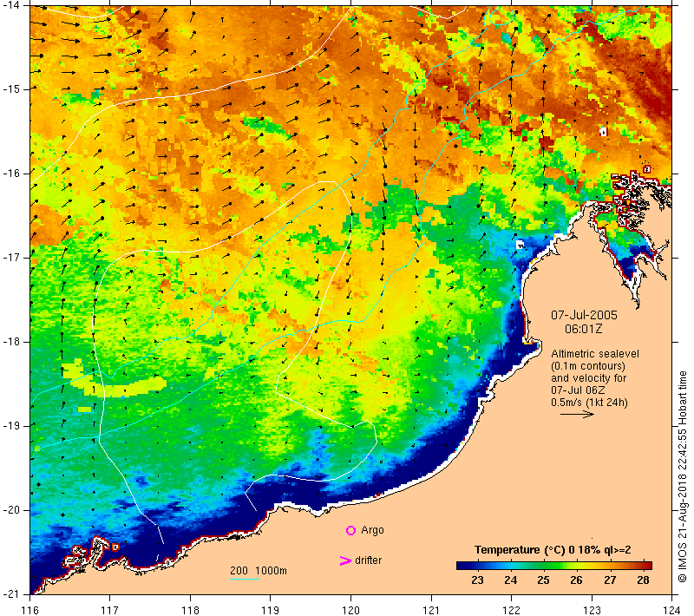Click the '07-Jul-2005' date text
This screenshot has width=694, height=616.
584,315
